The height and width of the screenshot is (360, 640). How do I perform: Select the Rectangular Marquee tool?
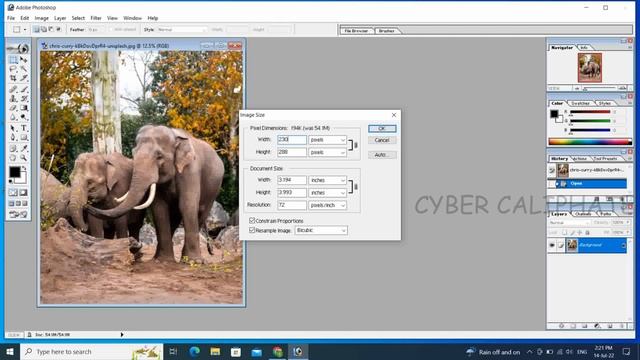pyautogui.click(x=13, y=60)
